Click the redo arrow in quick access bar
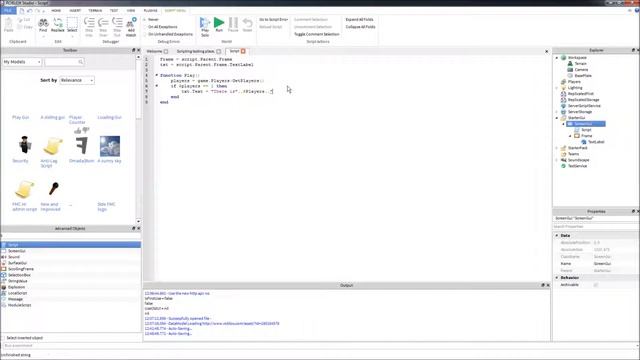The height and width of the screenshot is (360, 640). tap(38, 11)
